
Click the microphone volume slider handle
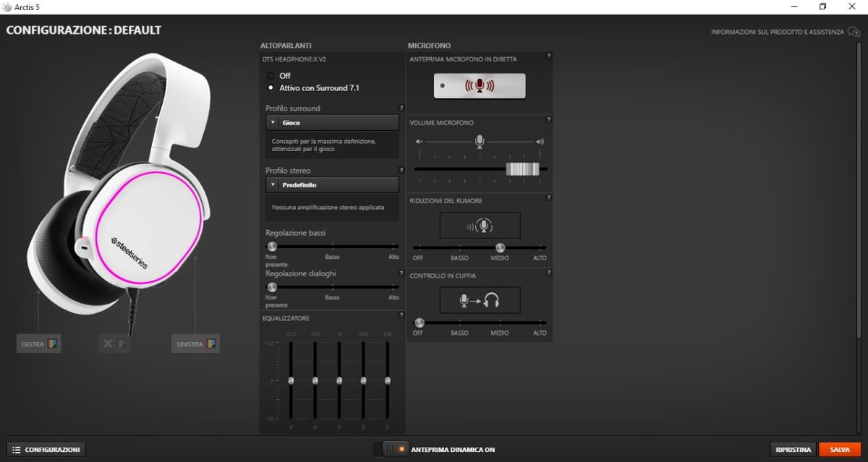(522, 169)
